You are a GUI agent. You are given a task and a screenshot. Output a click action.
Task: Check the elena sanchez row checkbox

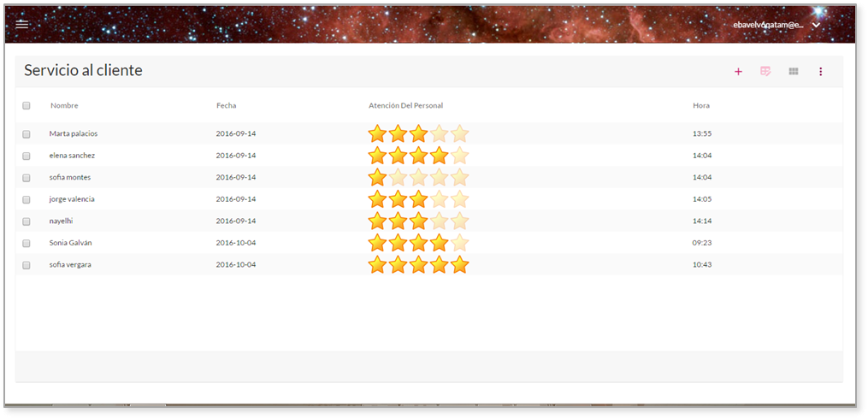26,156
